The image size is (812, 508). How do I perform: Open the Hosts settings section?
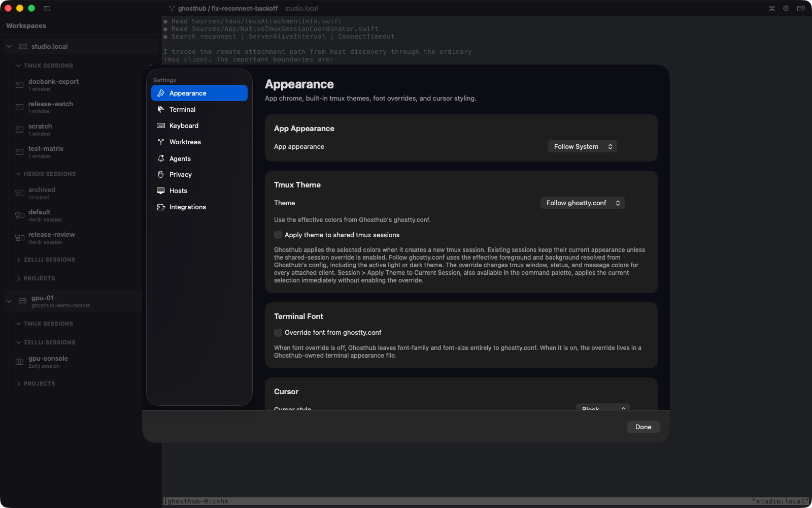coord(199,190)
